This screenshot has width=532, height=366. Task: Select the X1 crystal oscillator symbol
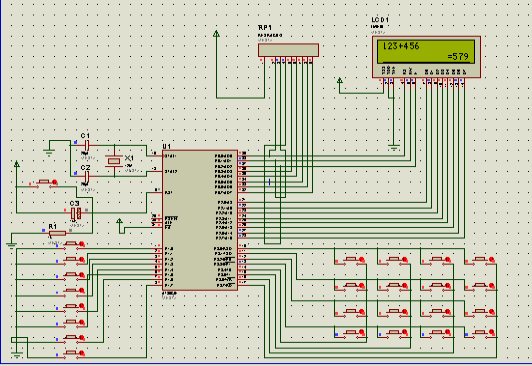pyautogui.click(x=114, y=160)
